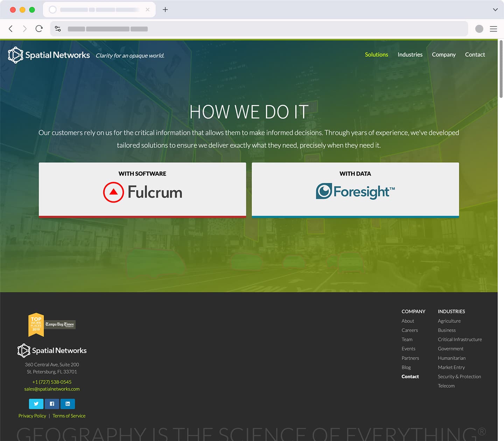
Task: Email sales@spatialnetworks.com via footer link
Action: coord(52,389)
